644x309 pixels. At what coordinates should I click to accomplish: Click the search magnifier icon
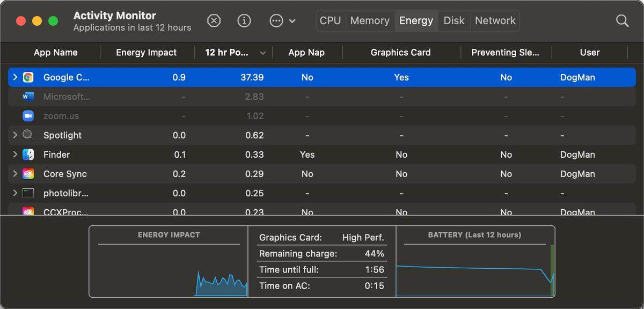click(x=622, y=21)
